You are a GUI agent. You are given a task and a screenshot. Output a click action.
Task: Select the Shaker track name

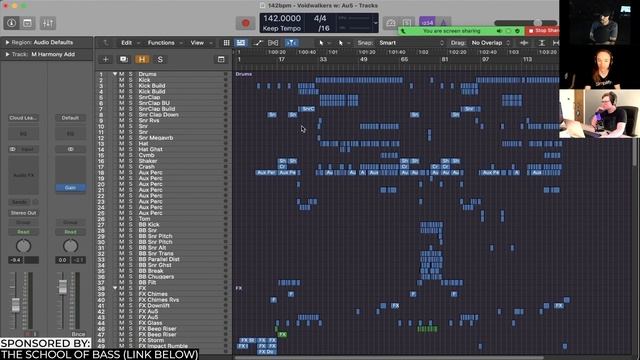click(x=148, y=161)
